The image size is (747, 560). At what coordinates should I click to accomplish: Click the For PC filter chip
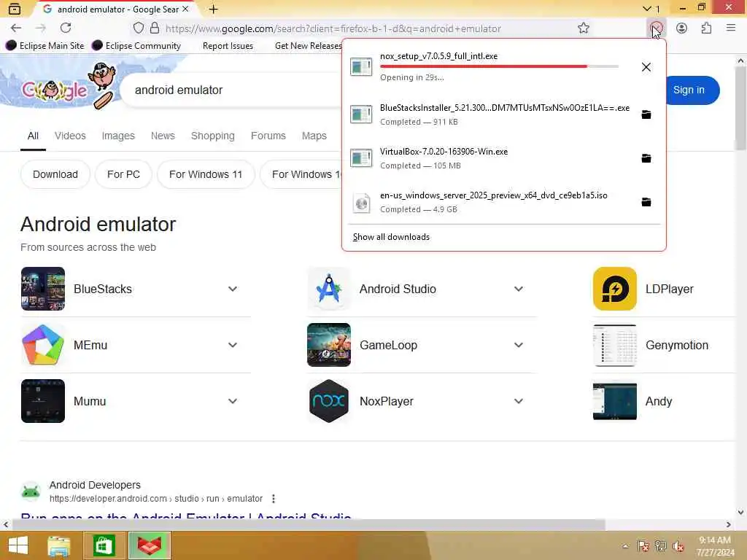123,174
